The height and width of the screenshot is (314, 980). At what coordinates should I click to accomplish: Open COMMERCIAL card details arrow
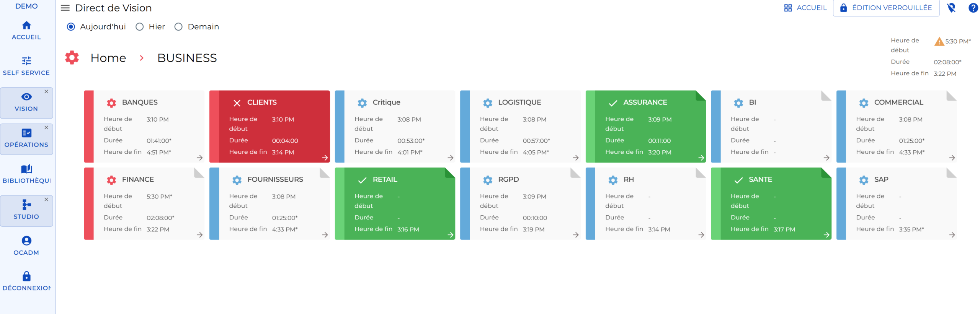[952, 158]
